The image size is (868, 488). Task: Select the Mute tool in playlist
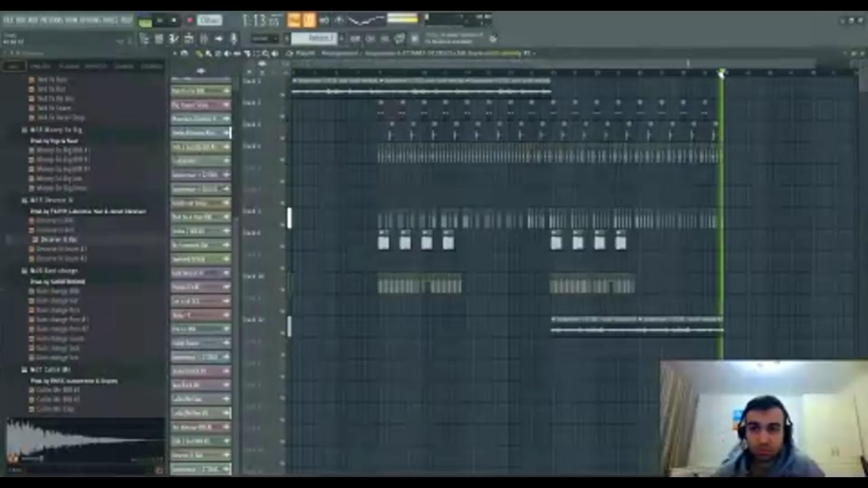pos(227,54)
